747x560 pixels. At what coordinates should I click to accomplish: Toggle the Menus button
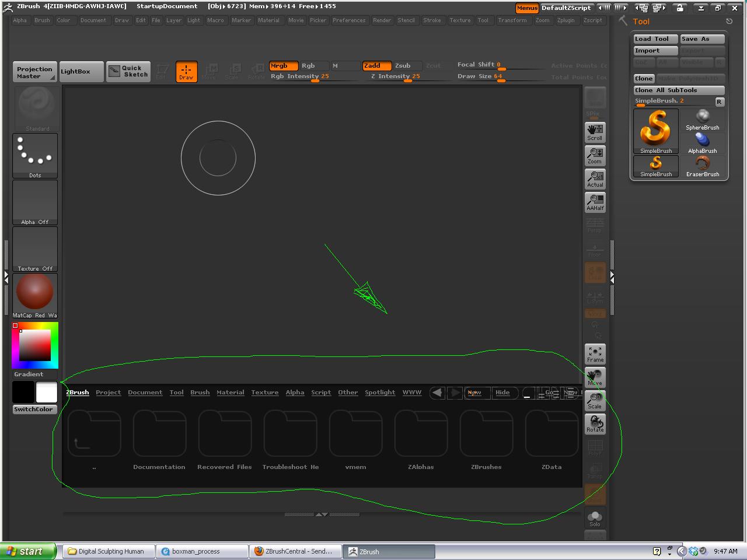click(526, 8)
